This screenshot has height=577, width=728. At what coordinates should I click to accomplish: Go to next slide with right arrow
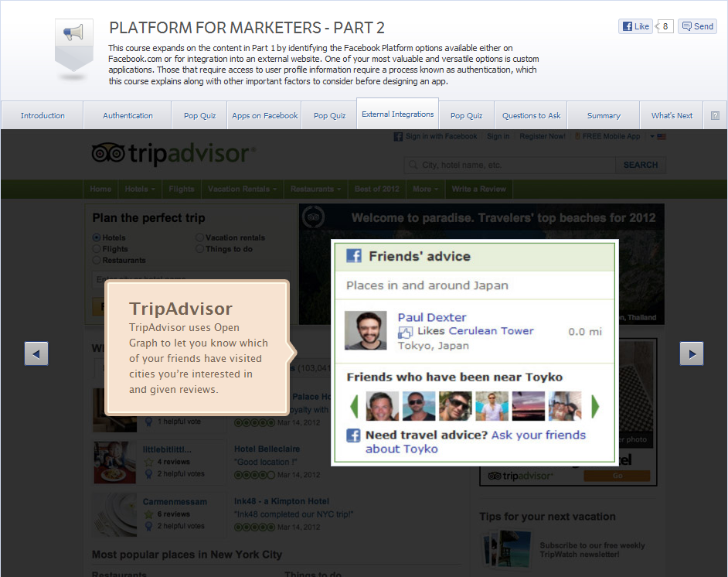tap(692, 353)
